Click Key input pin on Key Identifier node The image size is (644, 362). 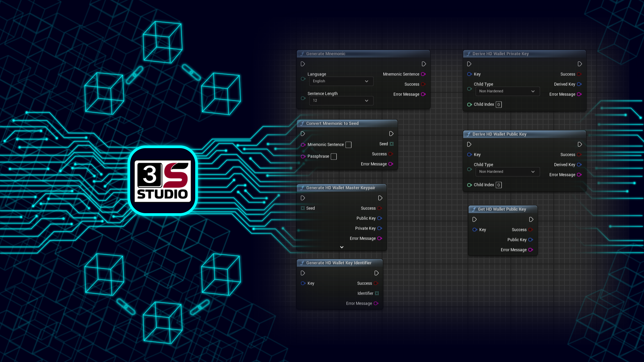pos(303,283)
